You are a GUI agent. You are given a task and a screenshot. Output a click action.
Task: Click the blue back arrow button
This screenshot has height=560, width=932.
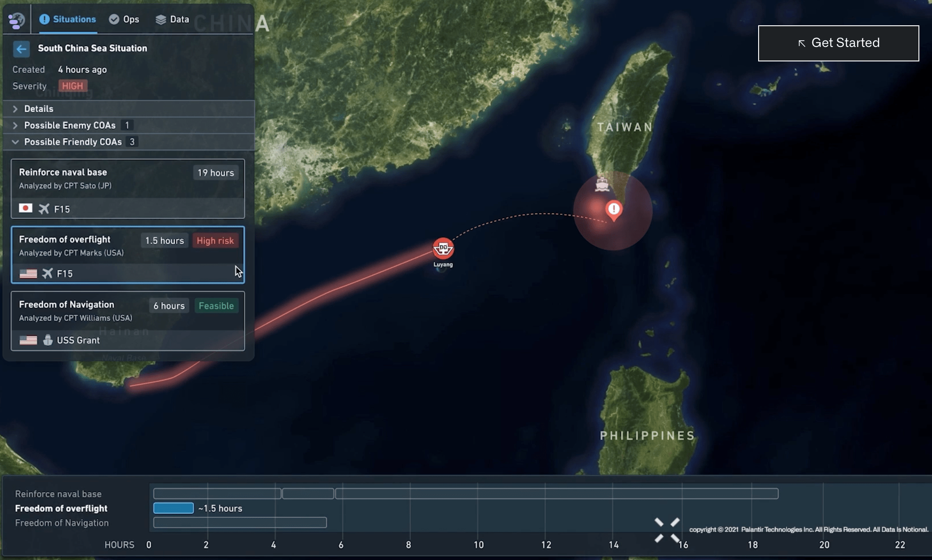tap(21, 49)
